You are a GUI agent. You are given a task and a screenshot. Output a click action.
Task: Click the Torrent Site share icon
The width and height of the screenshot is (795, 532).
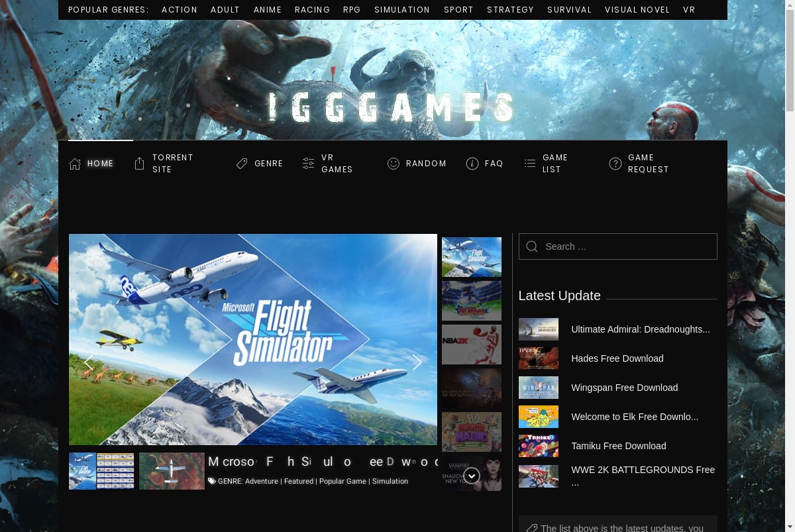click(139, 164)
